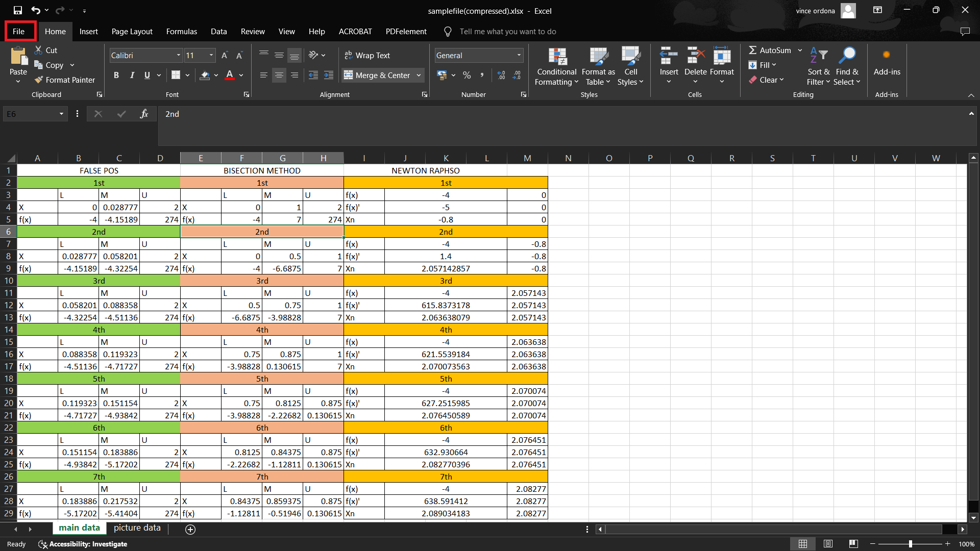Apply Percent Style to the selected cell
The image size is (980, 551).
467,75
